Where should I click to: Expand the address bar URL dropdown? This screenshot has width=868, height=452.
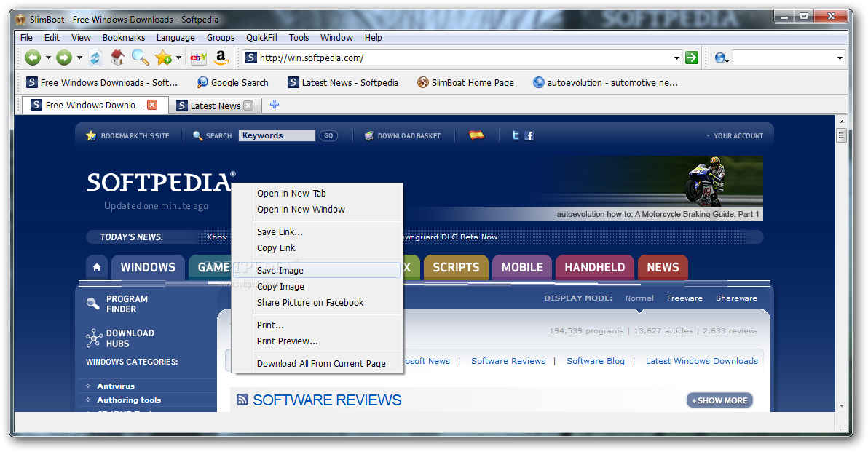[x=676, y=58]
